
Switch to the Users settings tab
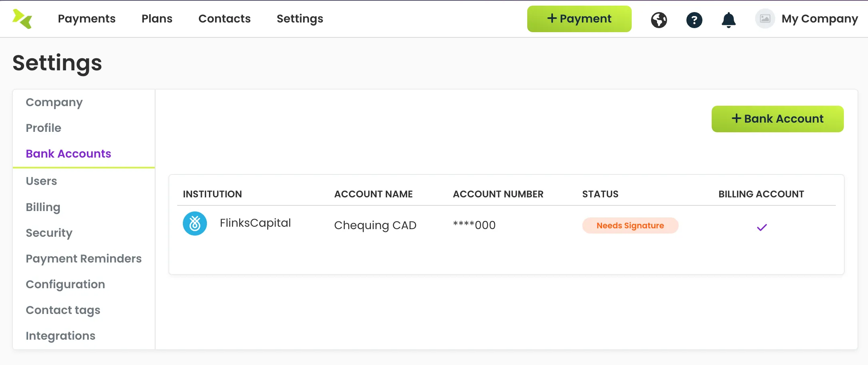(x=41, y=181)
